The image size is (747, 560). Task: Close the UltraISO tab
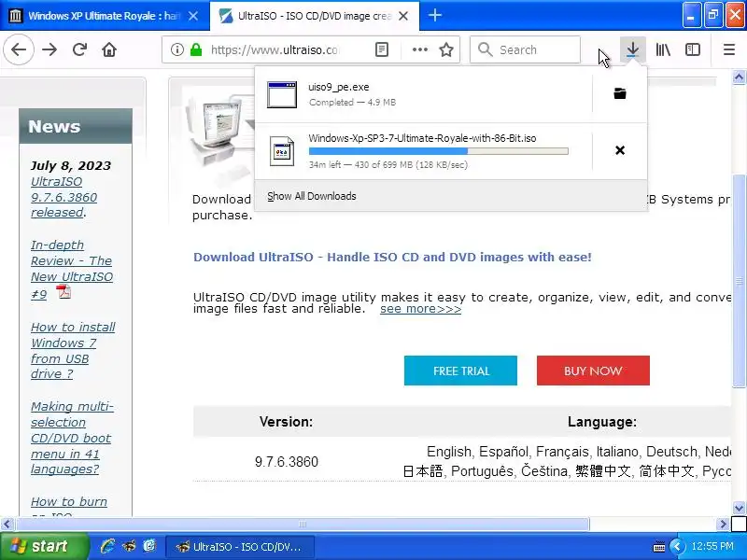[403, 16]
